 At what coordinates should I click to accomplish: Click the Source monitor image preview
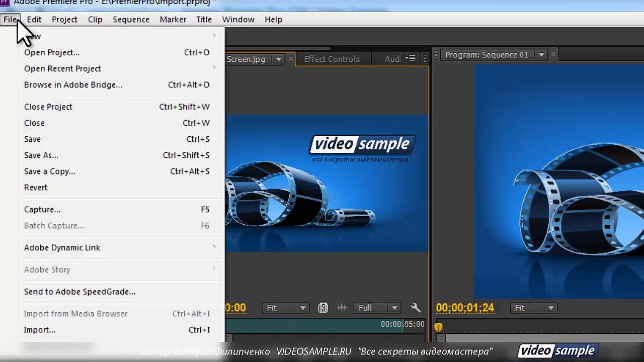327,184
